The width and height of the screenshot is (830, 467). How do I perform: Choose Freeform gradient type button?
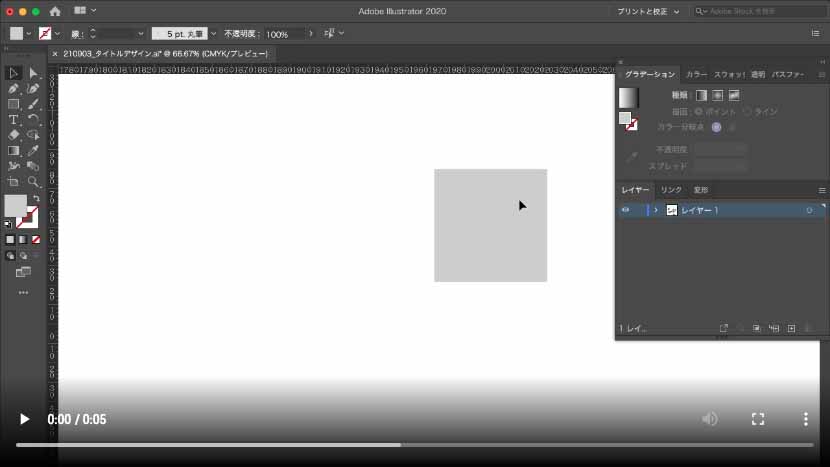(734, 95)
